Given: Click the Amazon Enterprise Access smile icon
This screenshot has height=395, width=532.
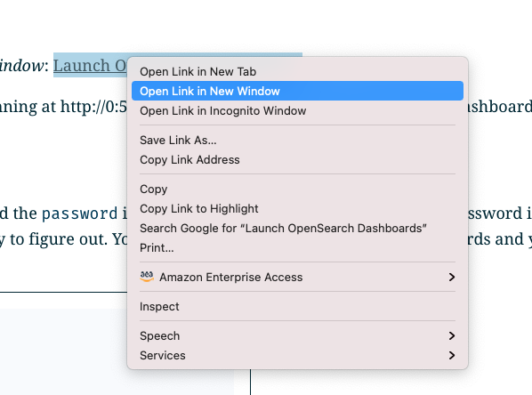Looking at the screenshot, I should point(147,277).
